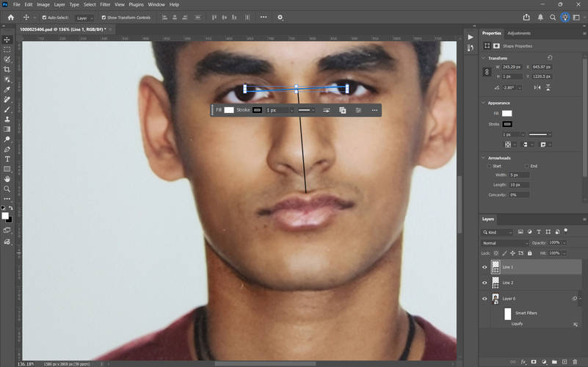Image resolution: width=588 pixels, height=367 pixels.
Task: Select the Crop tool
Action: [x=7, y=70]
